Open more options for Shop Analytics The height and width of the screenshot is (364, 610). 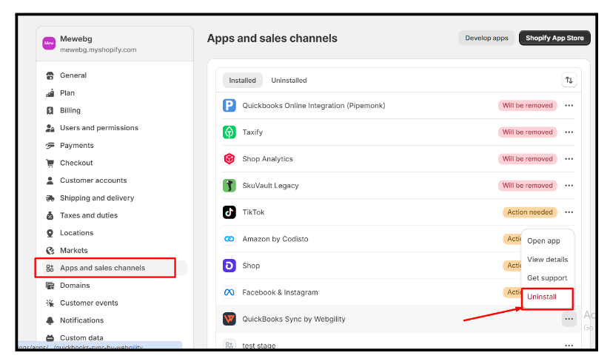pos(569,158)
